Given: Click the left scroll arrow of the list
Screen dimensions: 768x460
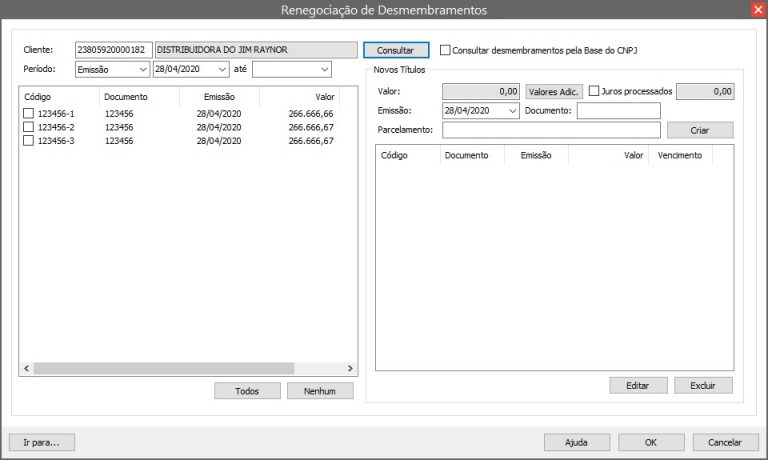Looking at the screenshot, I should pos(26,368).
